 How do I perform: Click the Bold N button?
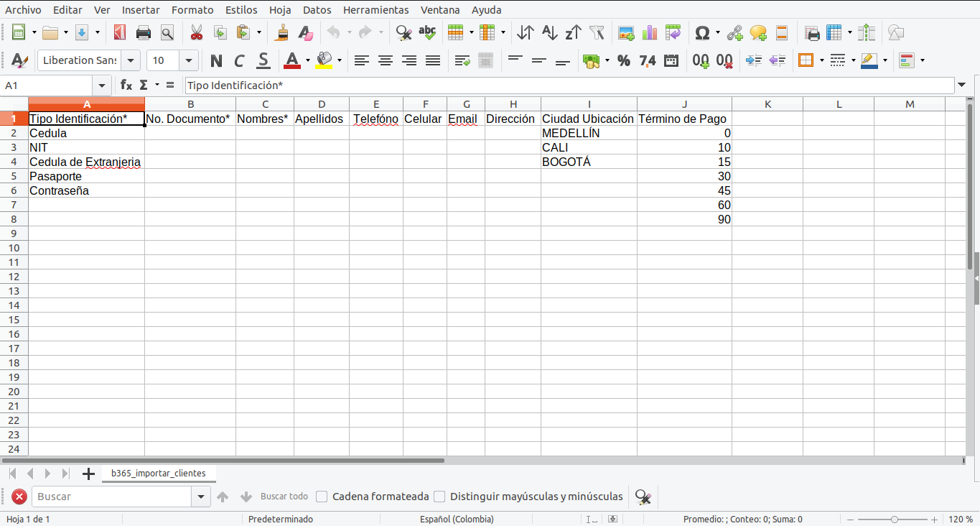click(216, 60)
